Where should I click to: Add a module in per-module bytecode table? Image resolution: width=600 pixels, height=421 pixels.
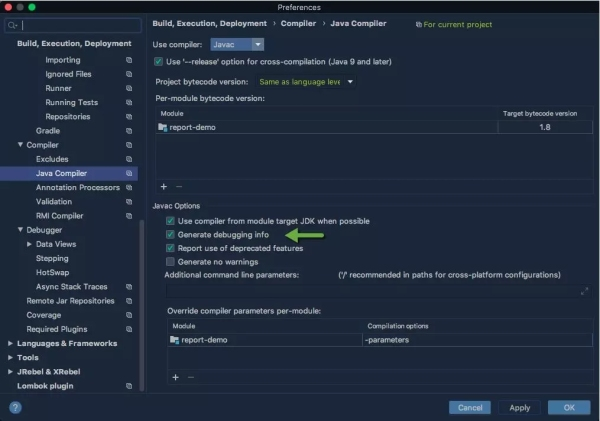164,187
